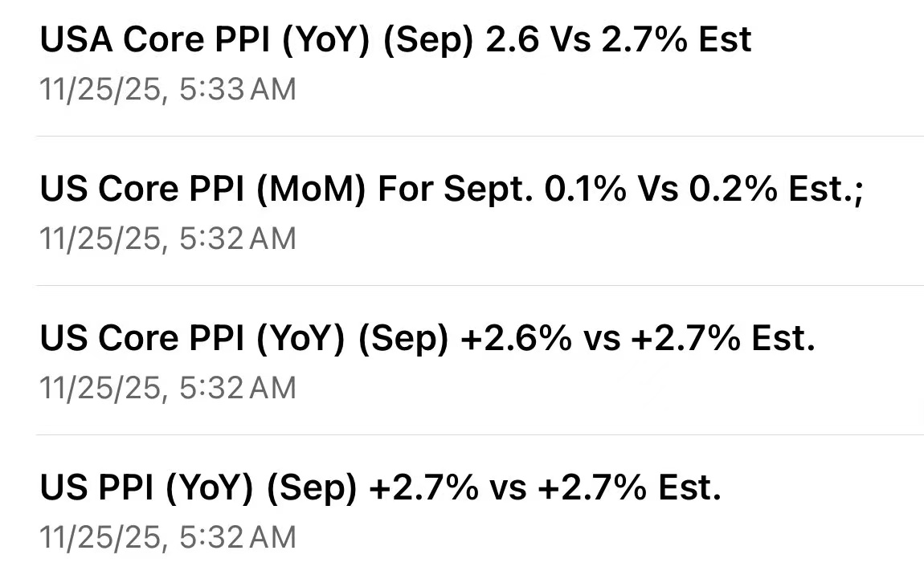Viewport: 924px width, 583px height.
Task: Click the headline ending with 2.7% Est
Action: pos(380,487)
